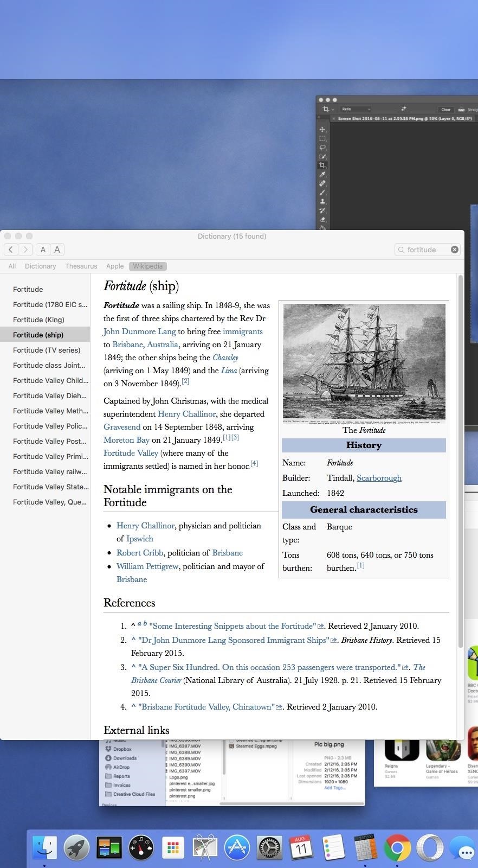Go back in Dictionary history
This screenshot has width=478, height=868.
click(x=11, y=250)
